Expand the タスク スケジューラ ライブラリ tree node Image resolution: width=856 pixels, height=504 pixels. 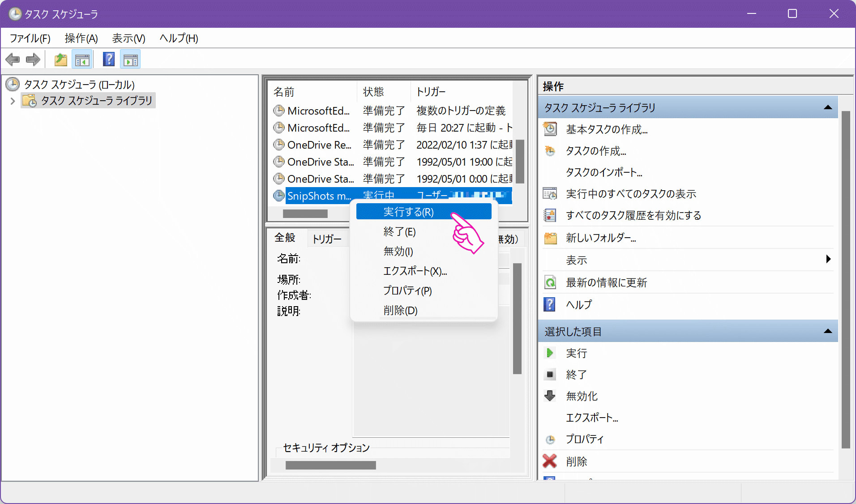[x=13, y=101]
